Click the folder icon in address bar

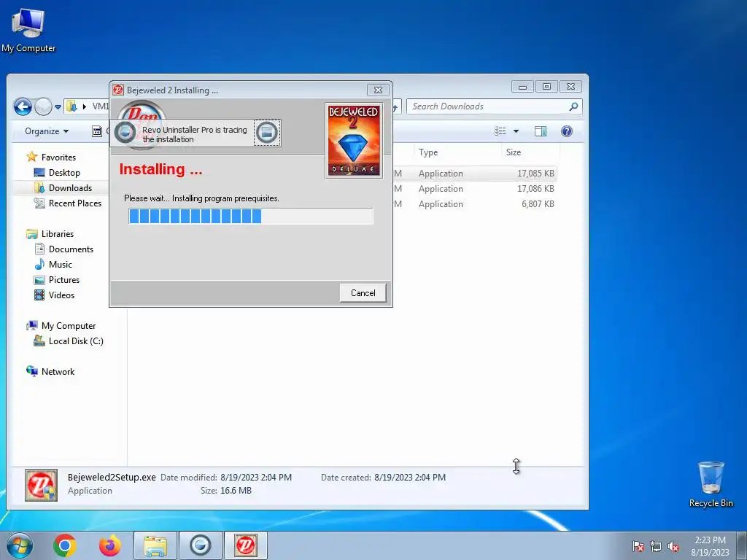click(71, 106)
